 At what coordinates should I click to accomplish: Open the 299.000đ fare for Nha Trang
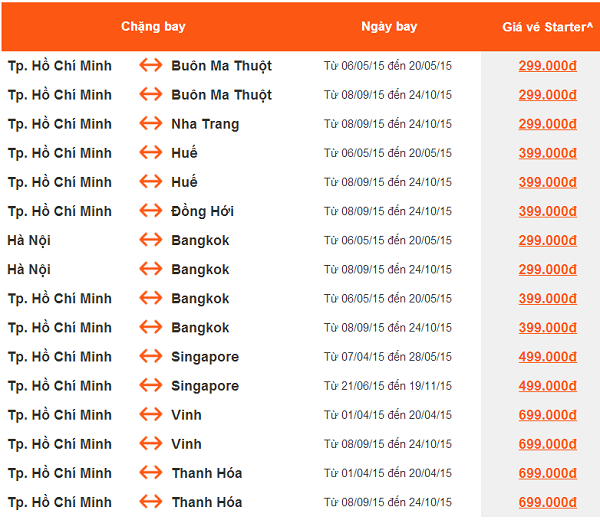point(548,124)
